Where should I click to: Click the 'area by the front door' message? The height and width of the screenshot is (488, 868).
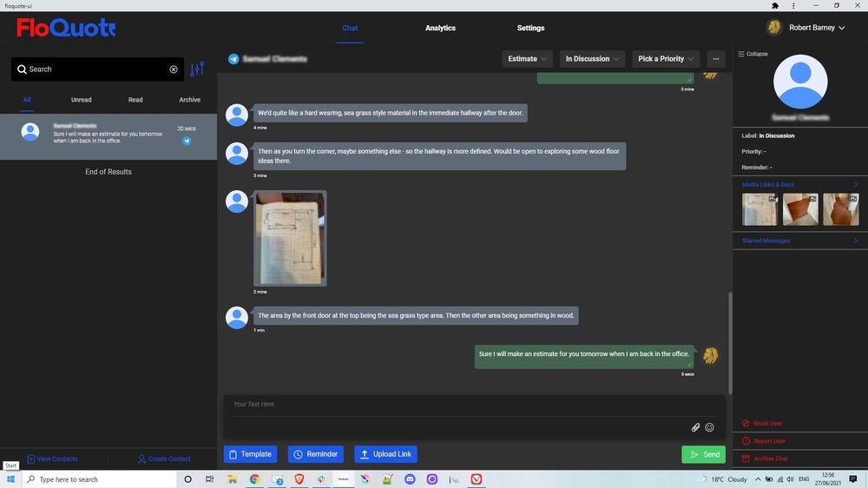(416, 316)
